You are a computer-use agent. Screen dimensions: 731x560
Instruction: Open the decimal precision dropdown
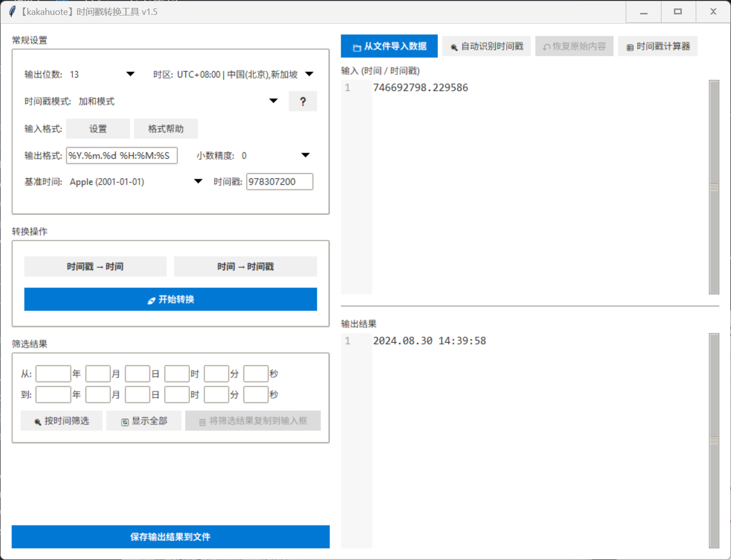pos(305,155)
